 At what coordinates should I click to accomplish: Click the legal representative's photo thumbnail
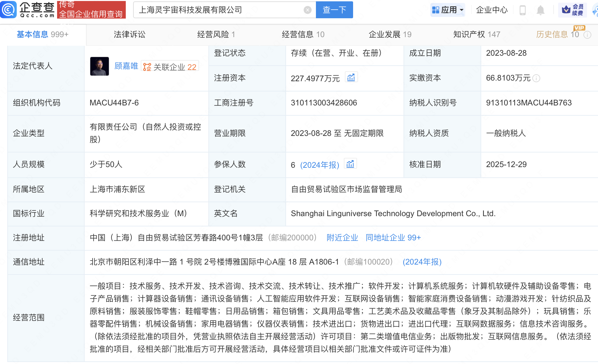(100, 66)
